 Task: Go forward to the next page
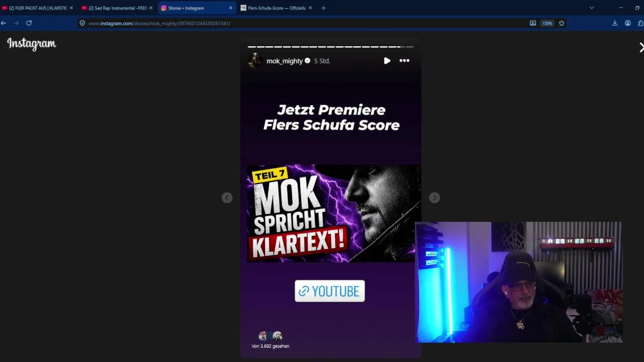point(16,23)
